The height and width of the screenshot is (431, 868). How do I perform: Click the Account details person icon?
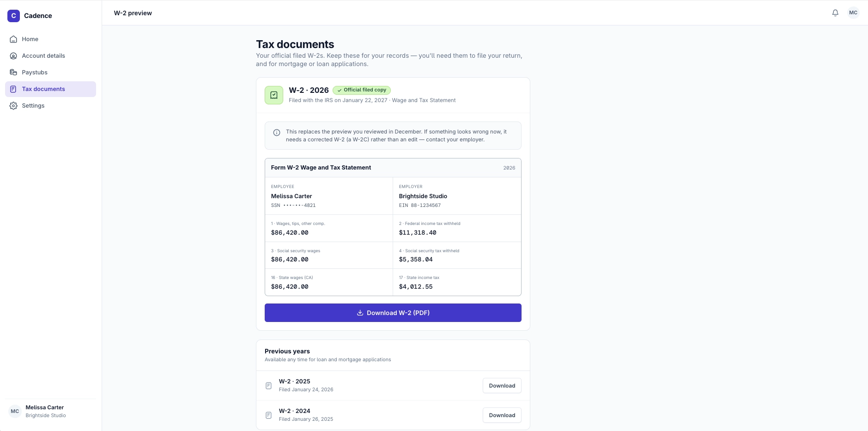point(13,56)
